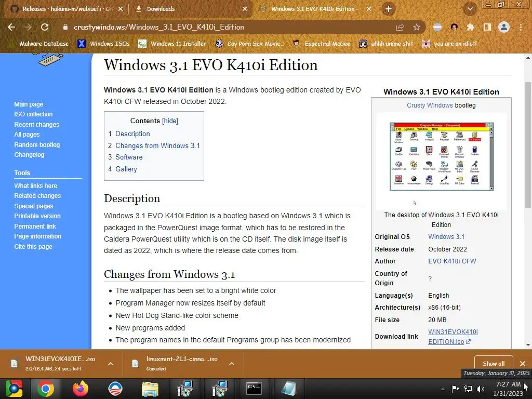Bookmark this page with the star icon

(417, 28)
